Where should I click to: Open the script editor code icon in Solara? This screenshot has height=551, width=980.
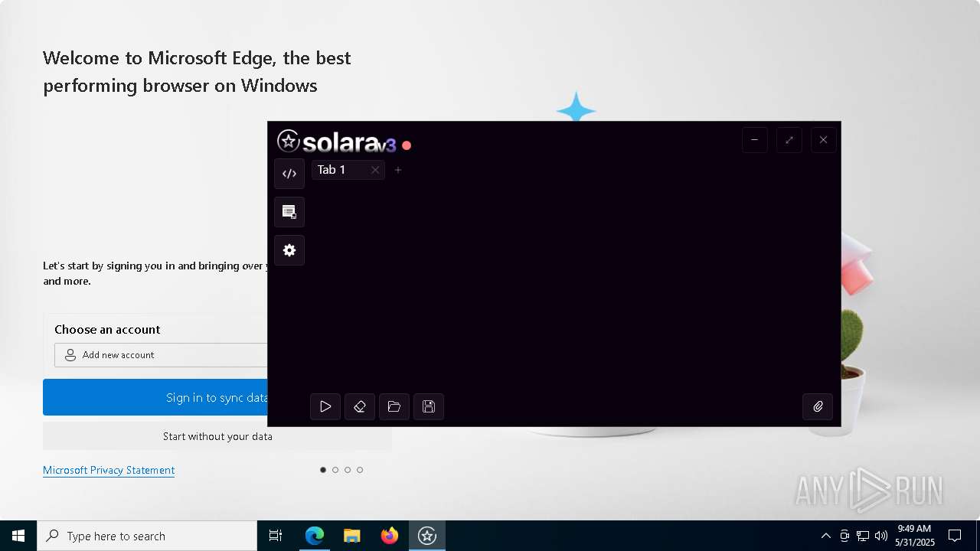(x=289, y=174)
